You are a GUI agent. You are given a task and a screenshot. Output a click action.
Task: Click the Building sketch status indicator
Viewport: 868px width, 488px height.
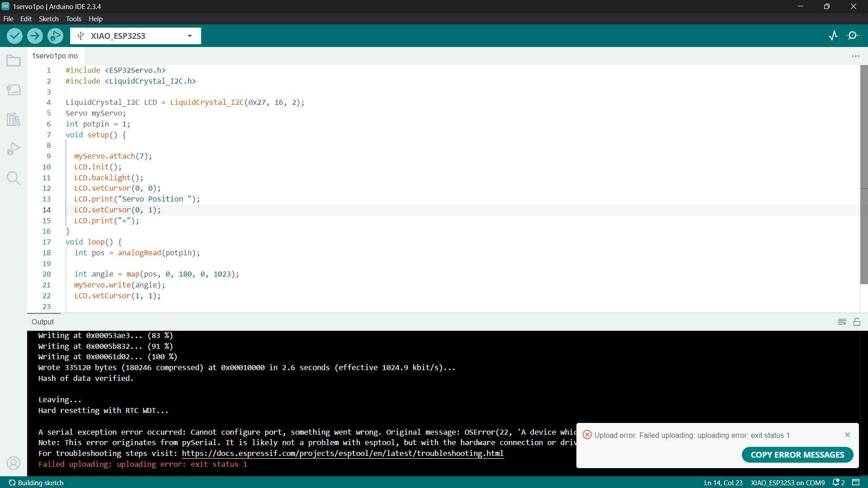point(36,483)
